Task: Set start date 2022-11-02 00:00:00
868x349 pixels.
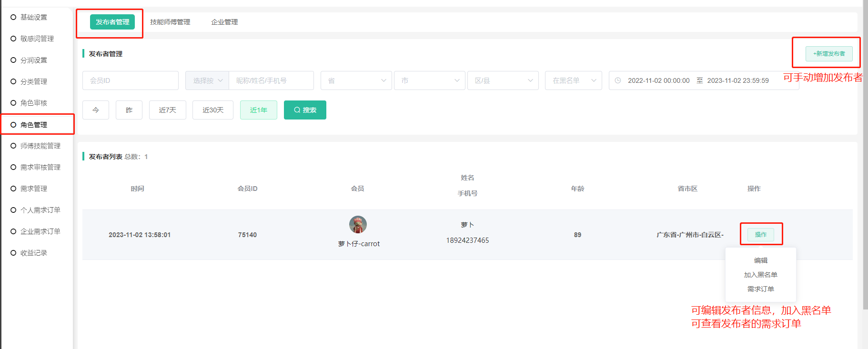Action: coord(659,80)
